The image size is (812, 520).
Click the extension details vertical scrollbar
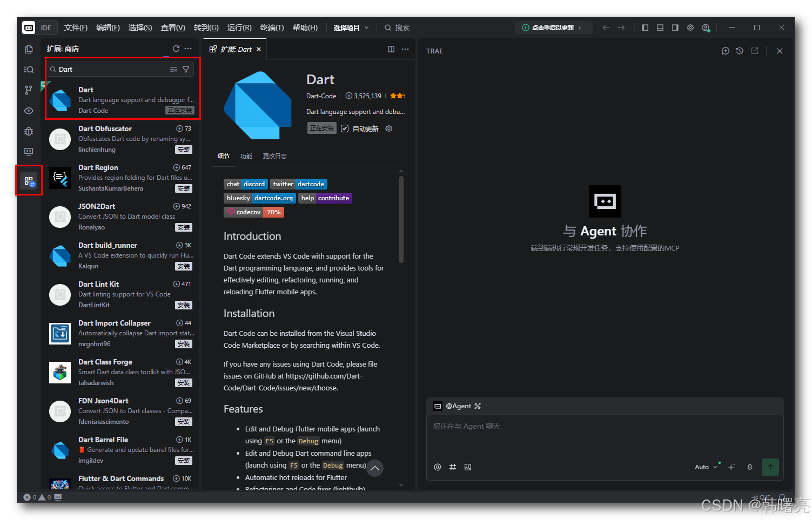401,220
